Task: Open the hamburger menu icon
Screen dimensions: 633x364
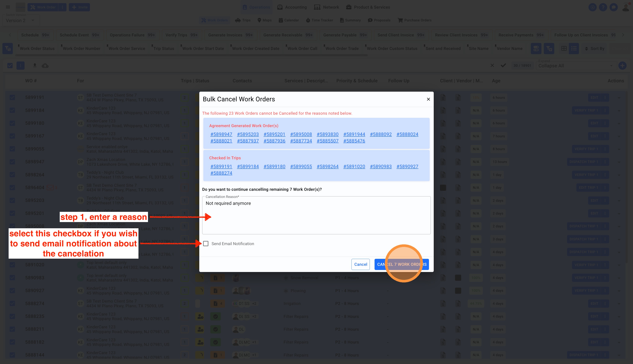Action: click(8, 7)
